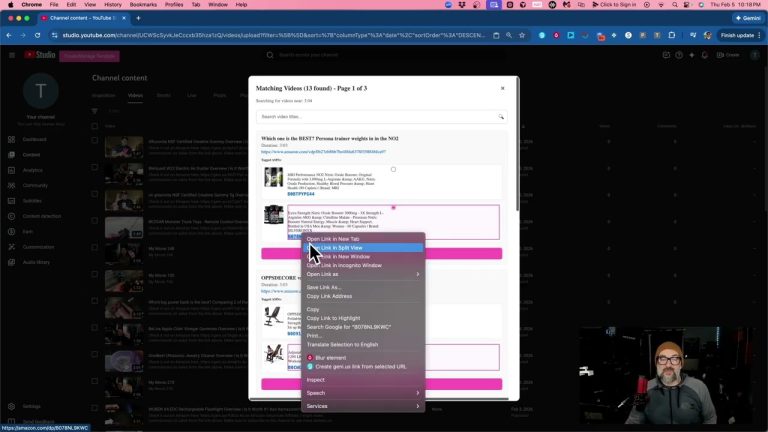Open the B00T... ASIN link for MRI product
The height and width of the screenshot is (432, 768).
(x=301, y=194)
